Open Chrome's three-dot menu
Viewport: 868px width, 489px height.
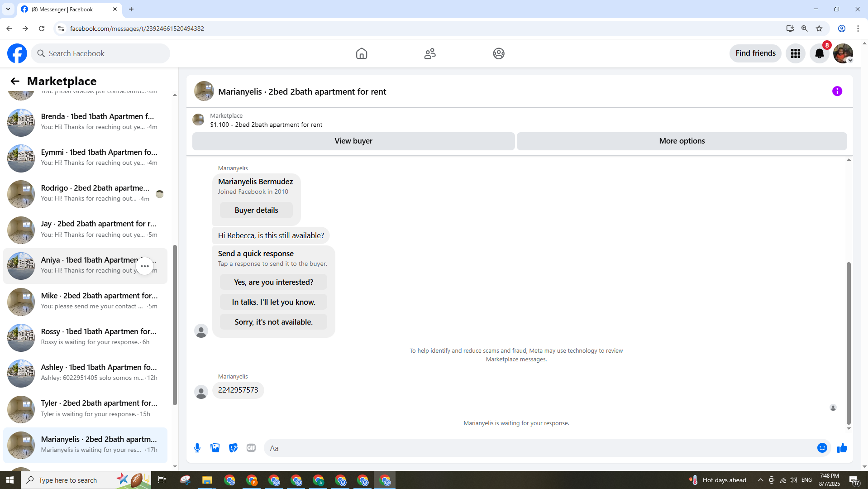point(858,29)
